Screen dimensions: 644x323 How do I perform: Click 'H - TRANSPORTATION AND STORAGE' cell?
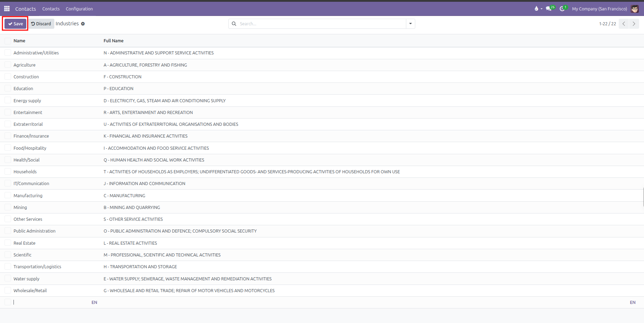pyautogui.click(x=140, y=267)
